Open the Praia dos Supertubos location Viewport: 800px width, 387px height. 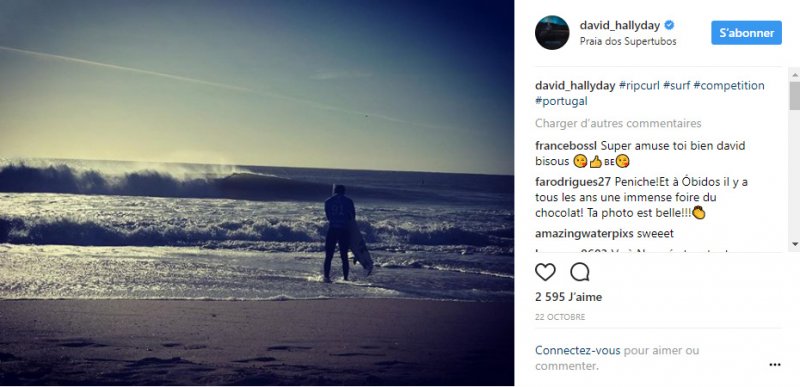pyautogui.click(x=628, y=42)
